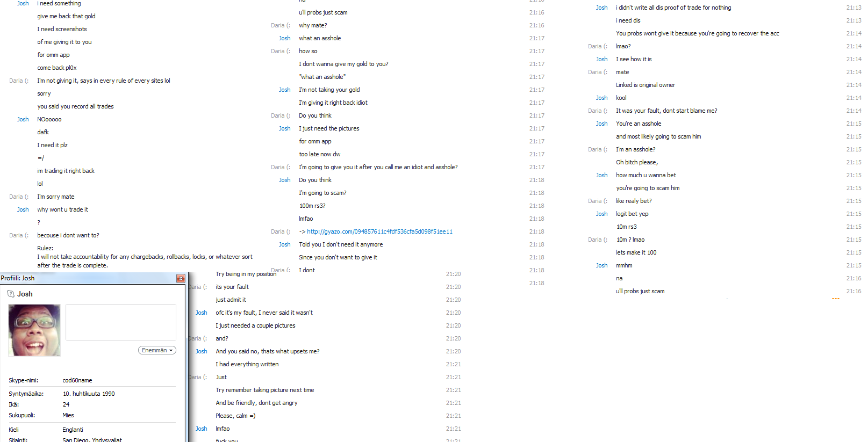This screenshot has height=442, width=868.
Task: Click the birth date '10. huhtikuuta 1990'
Action: tap(89, 394)
